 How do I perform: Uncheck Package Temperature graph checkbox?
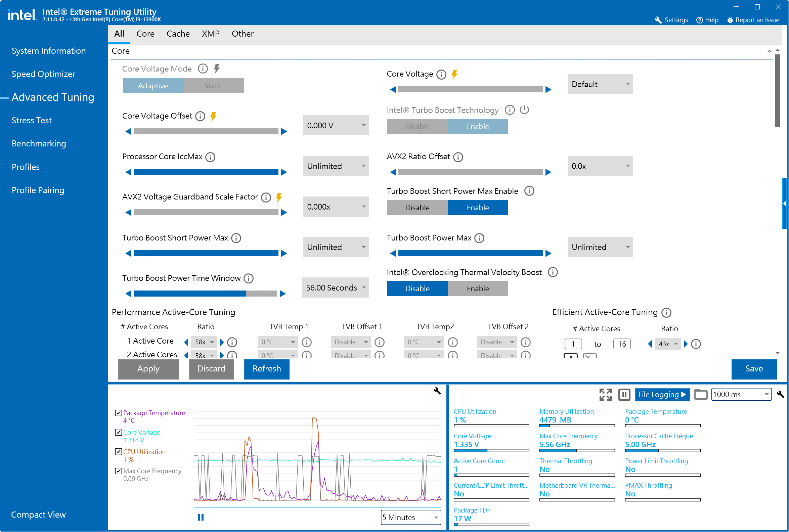click(118, 413)
